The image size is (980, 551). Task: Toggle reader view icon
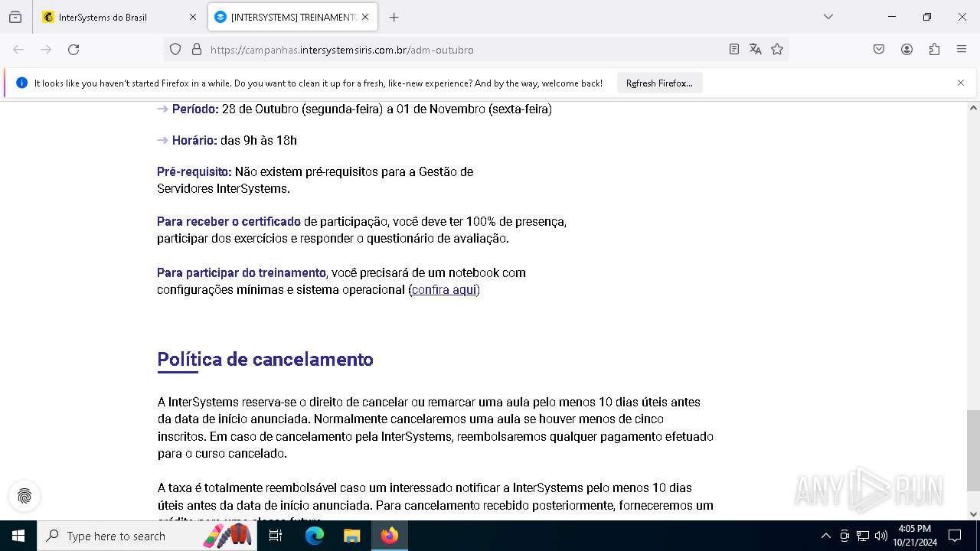[733, 49]
